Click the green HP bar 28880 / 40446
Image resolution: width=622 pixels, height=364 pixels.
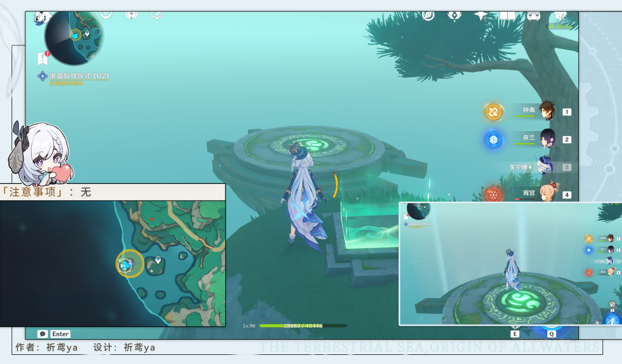[303, 326]
